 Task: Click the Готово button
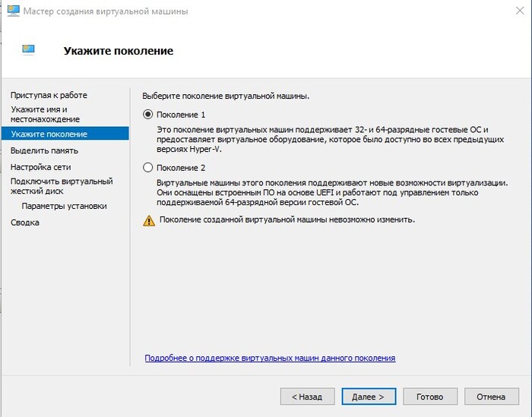pyautogui.click(x=429, y=396)
